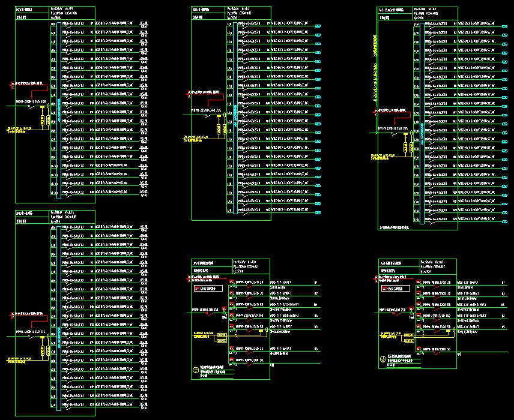Select vertical yellow text beside top-right panel

[375, 69]
